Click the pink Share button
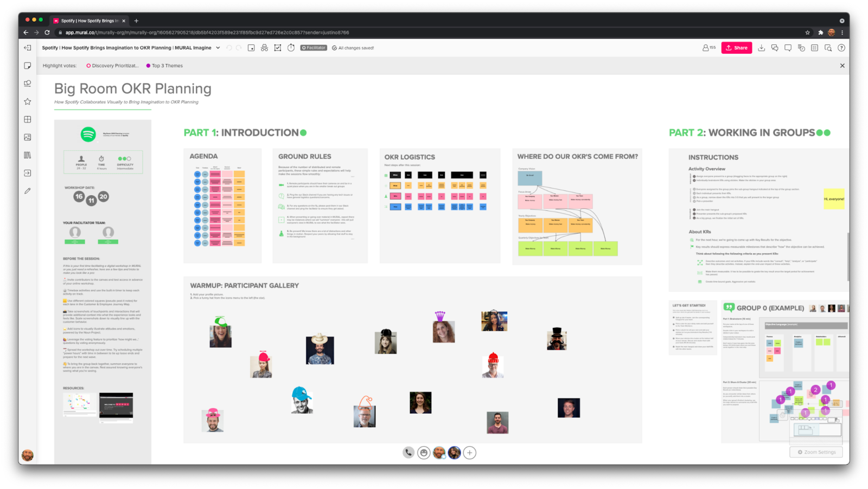Viewport: 868px width, 489px height. pyautogui.click(x=737, y=48)
